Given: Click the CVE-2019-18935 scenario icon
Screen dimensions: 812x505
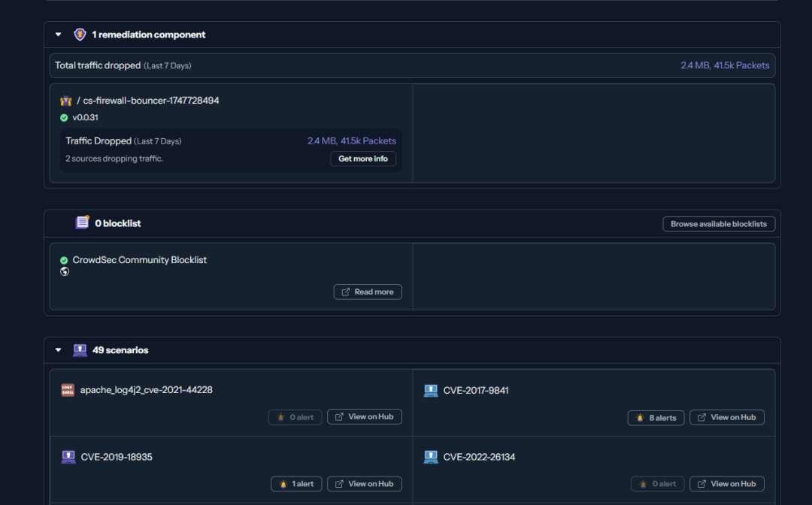Looking at the screenshot, I should point(68,457).
